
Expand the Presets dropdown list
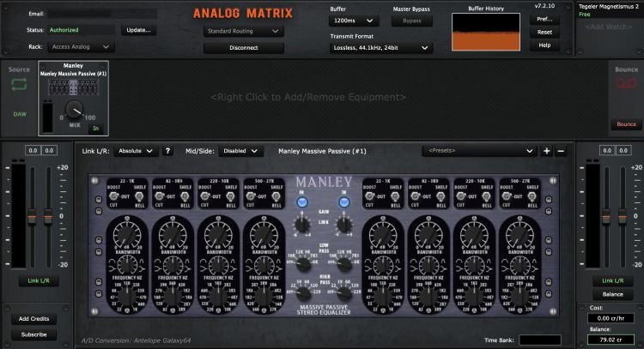point(480,151)
